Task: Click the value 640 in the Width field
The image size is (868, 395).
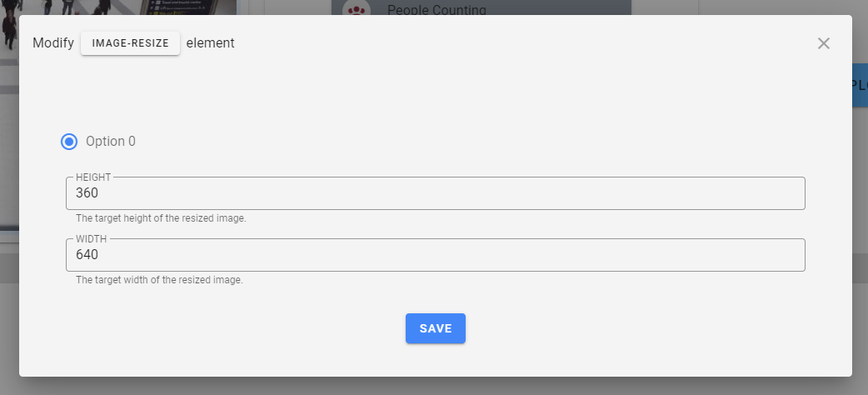Action: click(x=87, y=255)
